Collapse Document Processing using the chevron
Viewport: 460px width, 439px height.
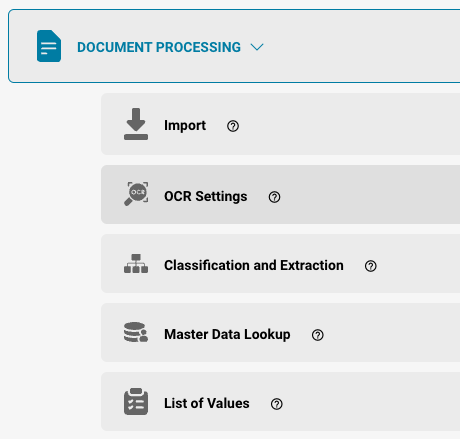257,47
